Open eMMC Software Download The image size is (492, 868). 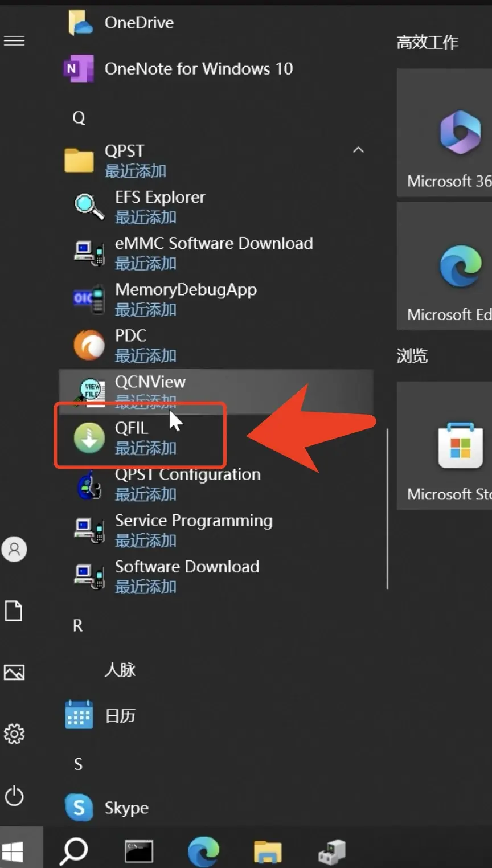click(213, 252)
